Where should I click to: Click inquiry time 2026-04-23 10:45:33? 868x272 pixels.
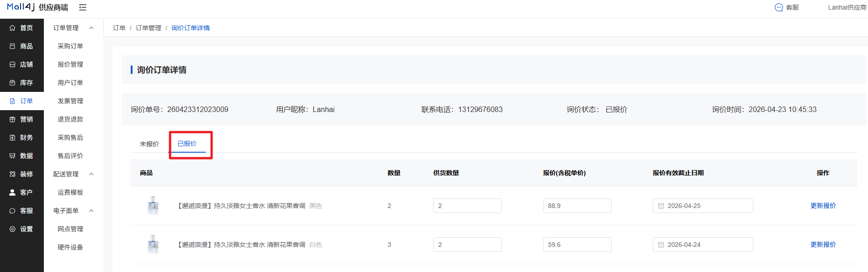[783, 110]
